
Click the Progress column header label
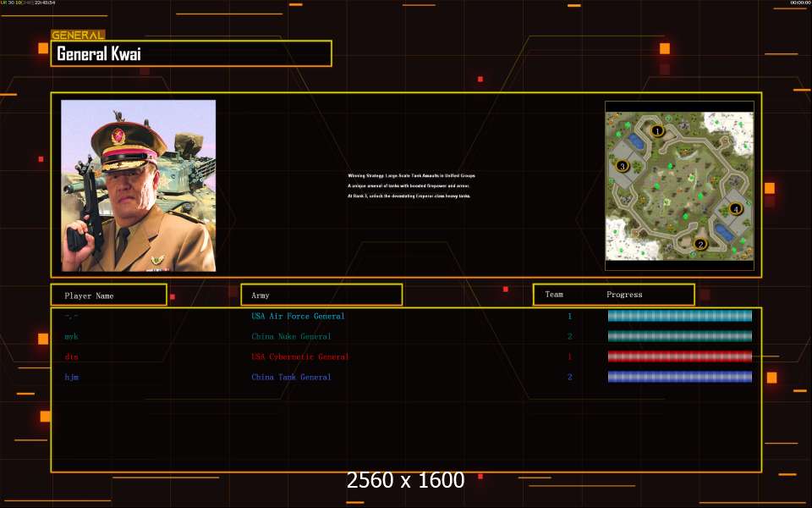624,295
